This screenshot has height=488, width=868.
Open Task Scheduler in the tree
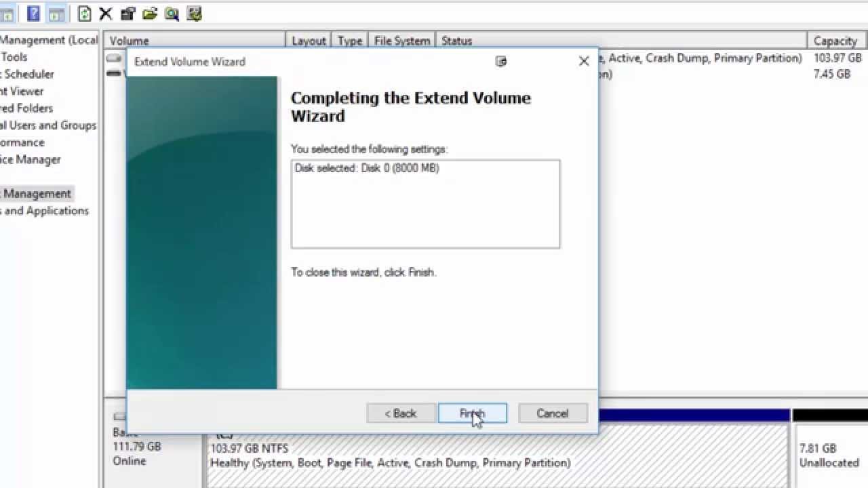(27, 74)
